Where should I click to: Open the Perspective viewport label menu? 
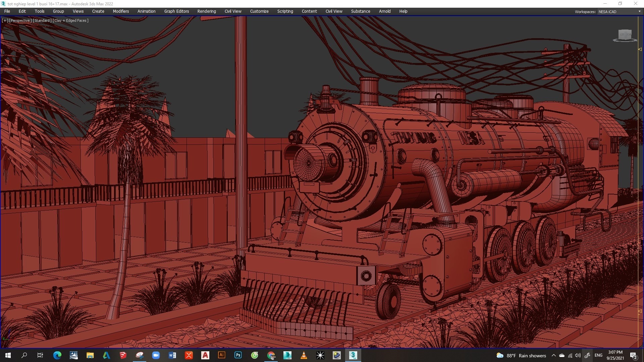click(x=20, y=20)
